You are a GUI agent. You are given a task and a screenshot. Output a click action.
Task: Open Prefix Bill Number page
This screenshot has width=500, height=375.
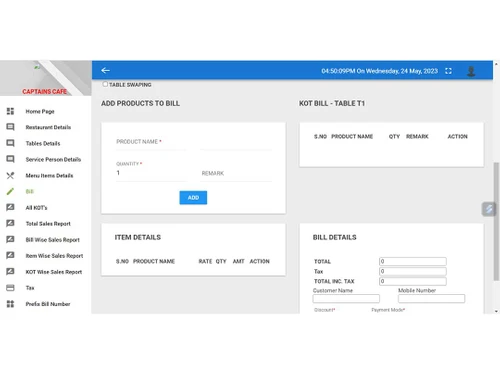click(48, 304)
